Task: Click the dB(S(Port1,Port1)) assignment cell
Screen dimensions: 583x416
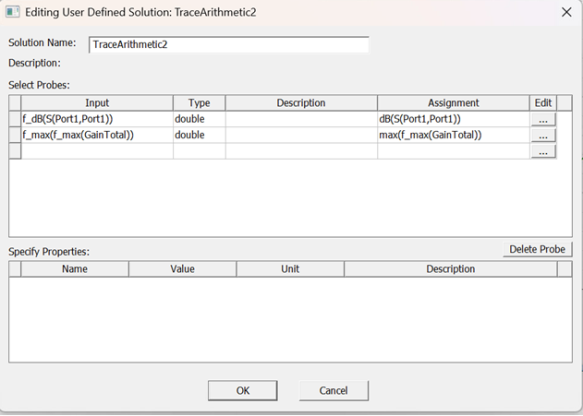Action: (x=453, y=119)
